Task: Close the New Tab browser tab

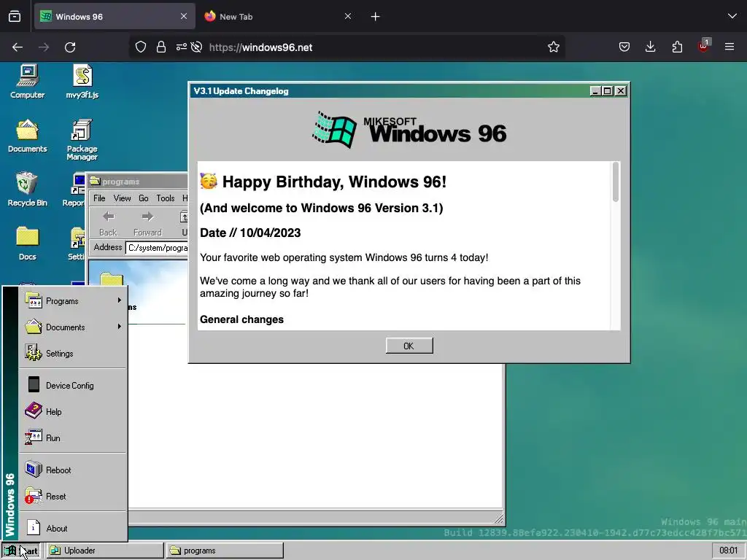Action: (x=348, y=16)
